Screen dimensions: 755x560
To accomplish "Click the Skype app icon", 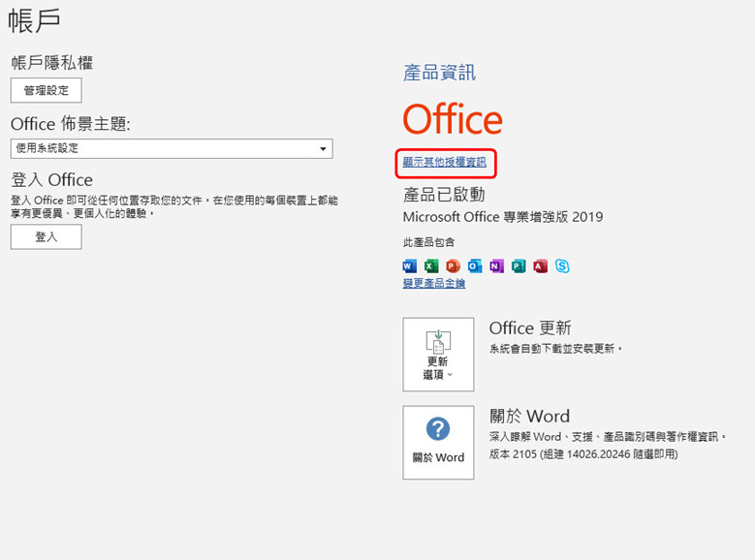I will pyautogui.click(x=562, y=265).
